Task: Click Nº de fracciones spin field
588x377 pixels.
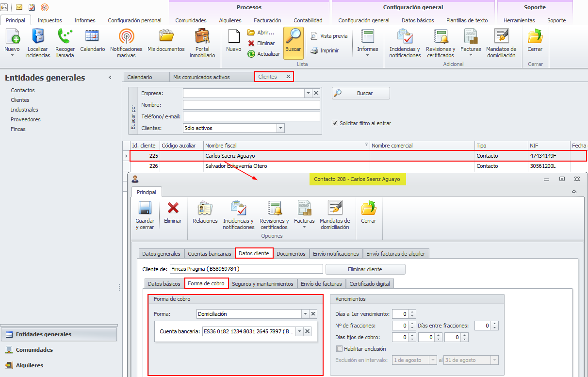Action: (404, 326)
